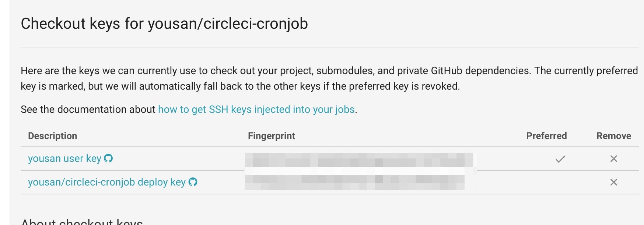This screenshot has width=644, height=225.
Task: Open the yousan/circleci-cronjob deploy key link
Action: [106, 182]
